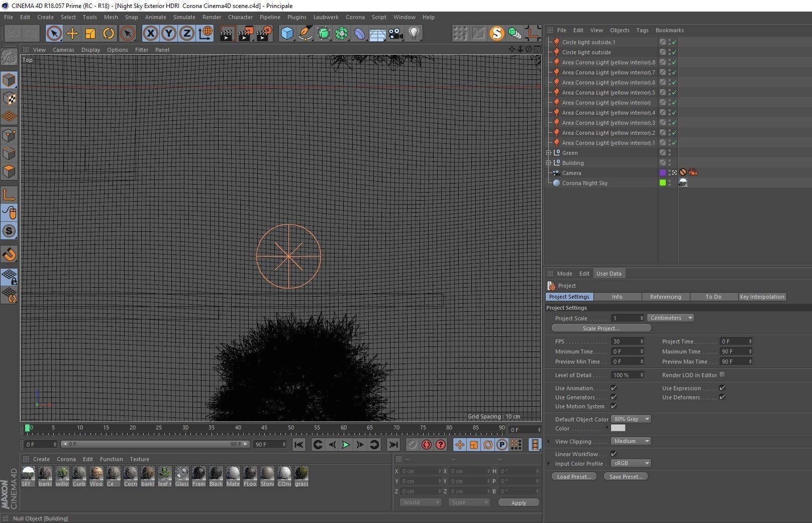The width and height of the screenshot is (812, 523).
Task: Toggle Z axis lock
Action: (186, 34)
